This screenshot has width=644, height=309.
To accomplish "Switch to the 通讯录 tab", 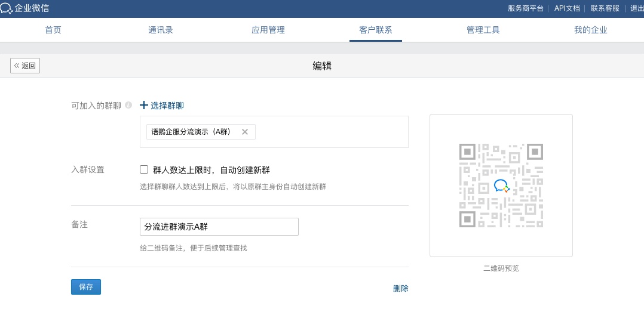I will pyautogui.click(x=161, y=30).
